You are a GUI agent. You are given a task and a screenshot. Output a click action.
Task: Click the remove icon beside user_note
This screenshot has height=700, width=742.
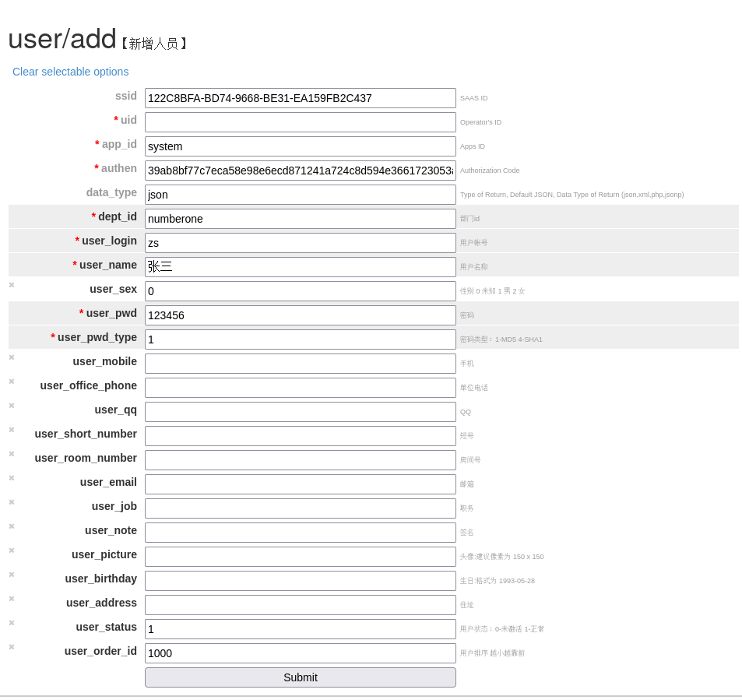tap(11, 526)
